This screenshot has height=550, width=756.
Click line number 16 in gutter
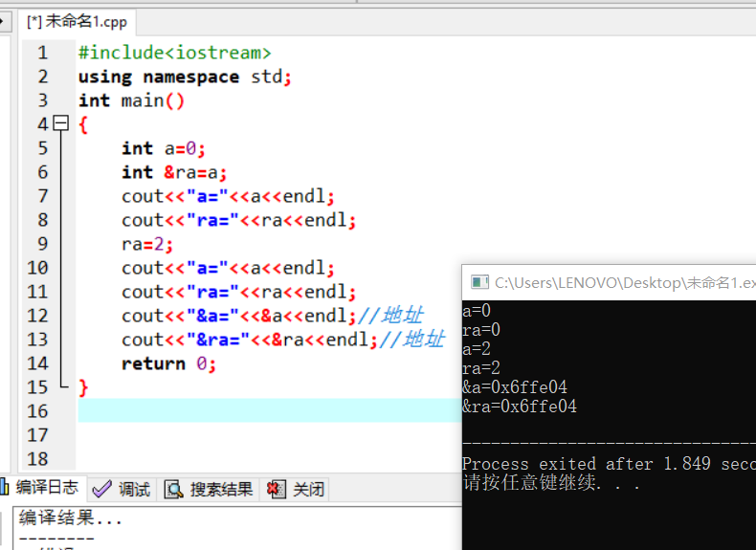(37, 410)
